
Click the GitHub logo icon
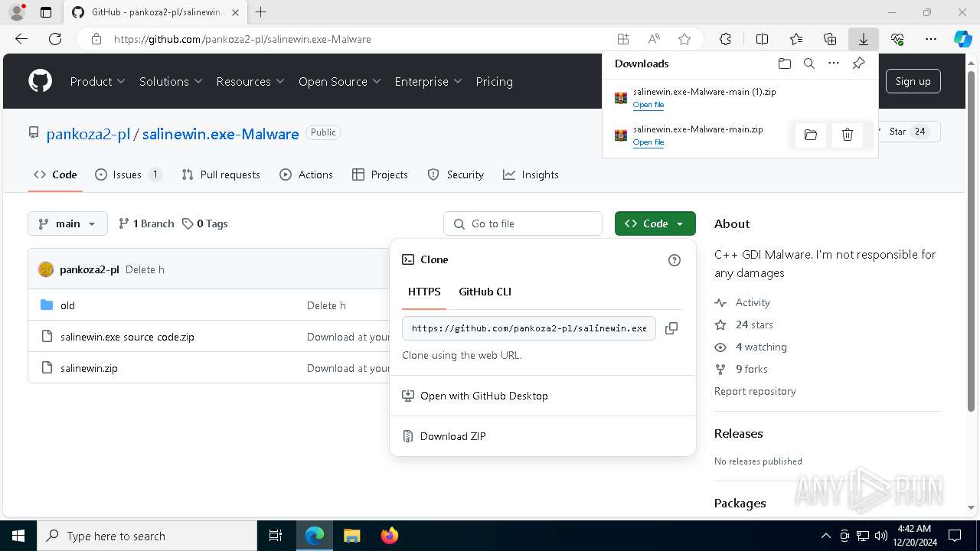click(x=41, y=81)
